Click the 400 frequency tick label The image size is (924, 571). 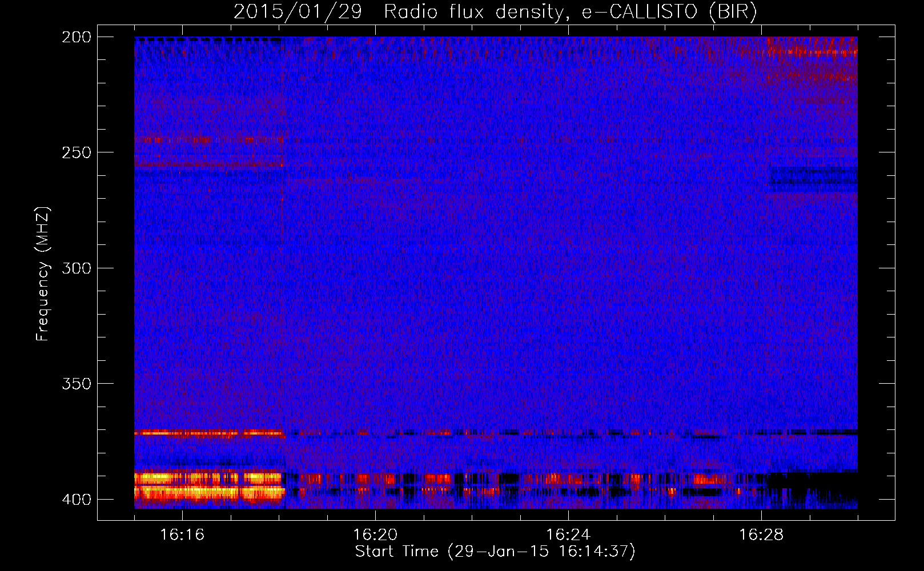click(x=77, y=499)
